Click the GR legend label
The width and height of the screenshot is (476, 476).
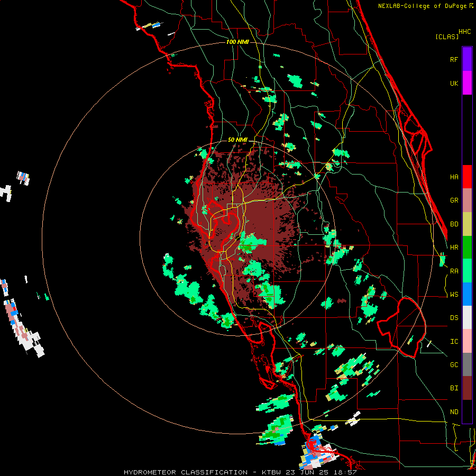coord(454,200)
